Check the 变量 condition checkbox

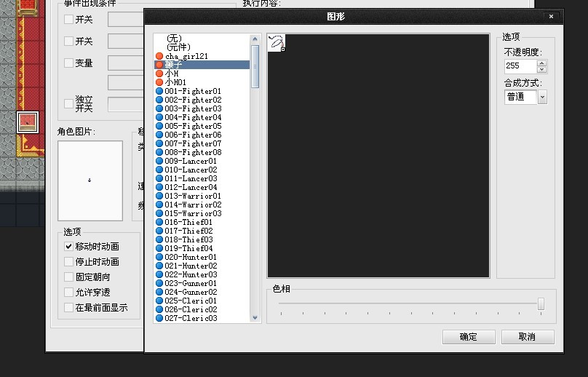coord(68,63)
